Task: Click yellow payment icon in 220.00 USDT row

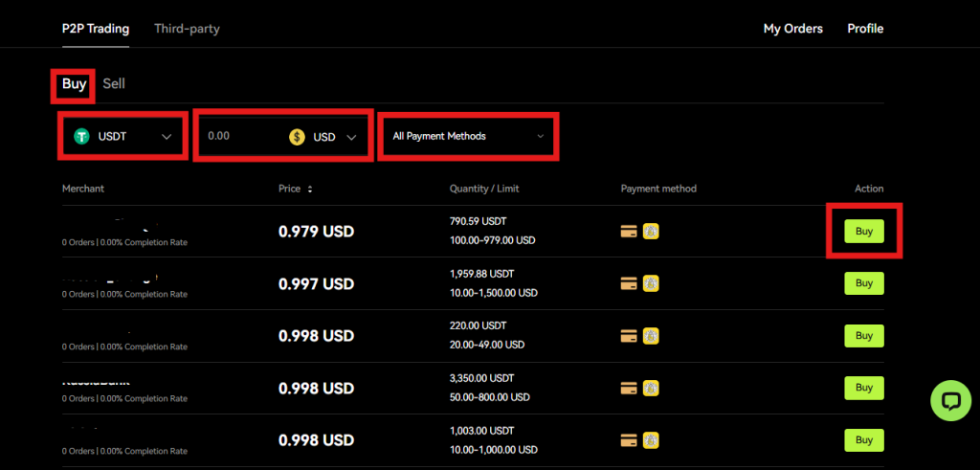Action: click(651, 336)
